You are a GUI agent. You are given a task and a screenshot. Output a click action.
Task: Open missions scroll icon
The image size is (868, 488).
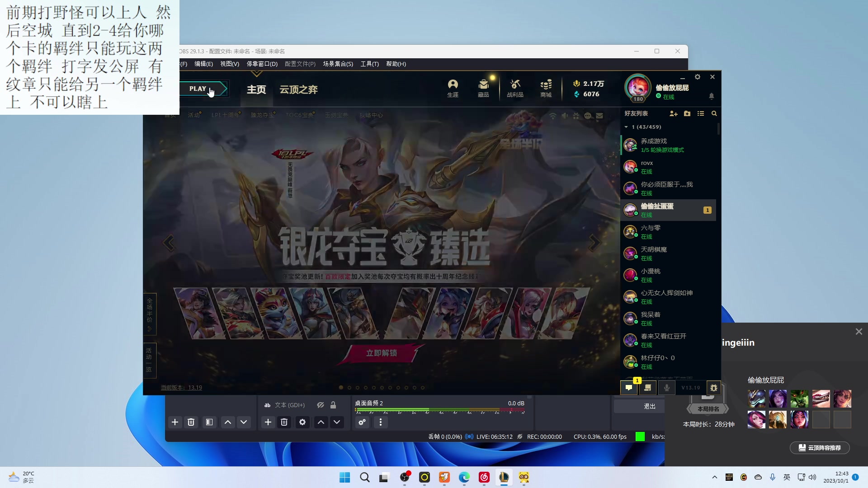point(648,388)
